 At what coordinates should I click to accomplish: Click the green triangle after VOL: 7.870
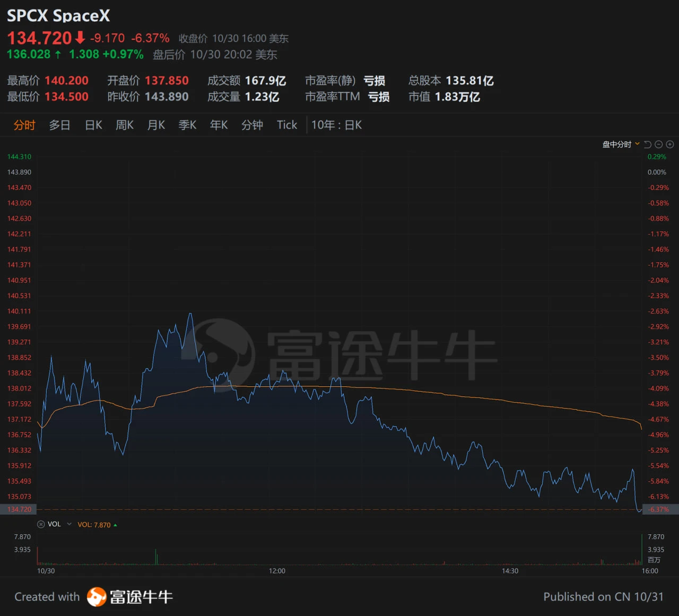click(x=115, y=525)
